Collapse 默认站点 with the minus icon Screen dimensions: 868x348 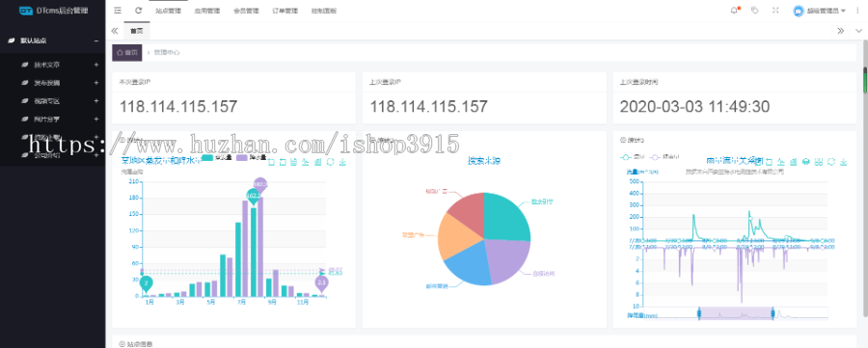point(96,40)
